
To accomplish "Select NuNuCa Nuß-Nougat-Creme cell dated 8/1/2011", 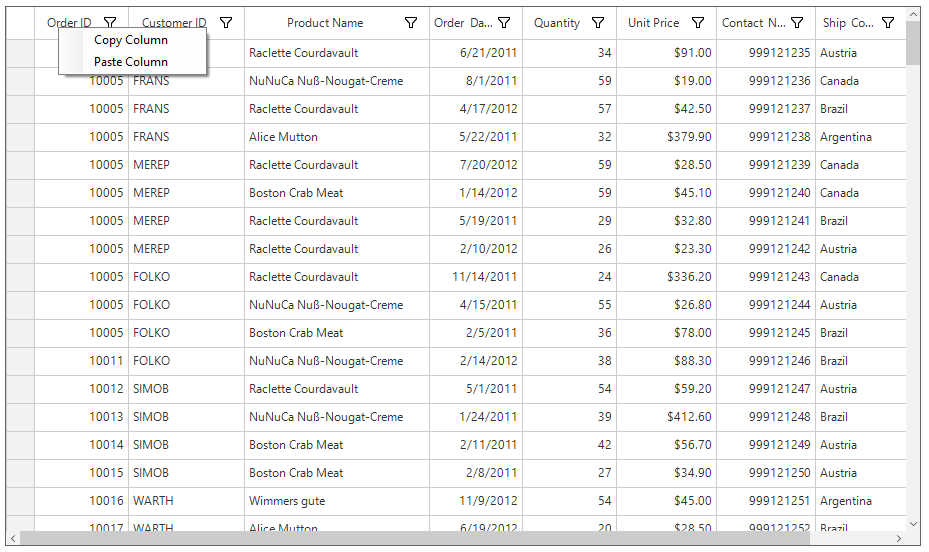I will (337, 81).
